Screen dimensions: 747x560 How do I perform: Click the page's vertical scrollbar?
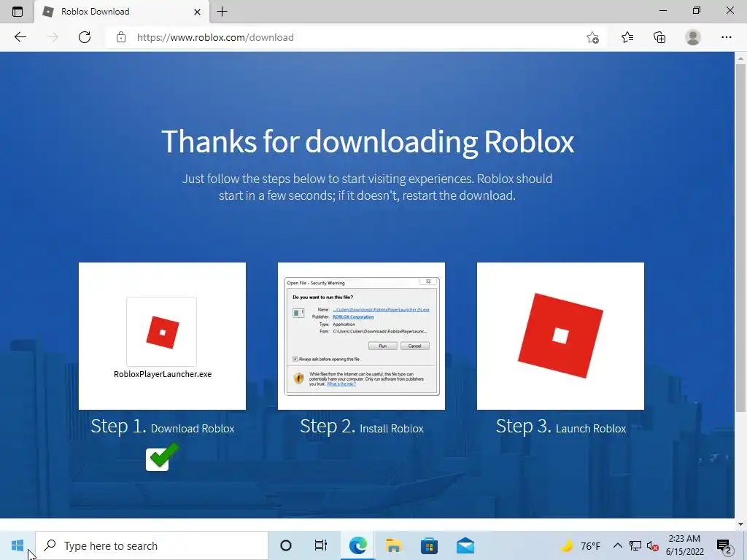[x=740, y=238]
